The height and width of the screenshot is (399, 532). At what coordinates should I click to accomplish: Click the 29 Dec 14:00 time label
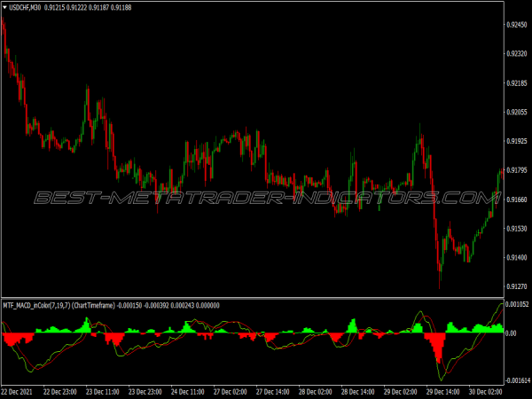(443, 392)
